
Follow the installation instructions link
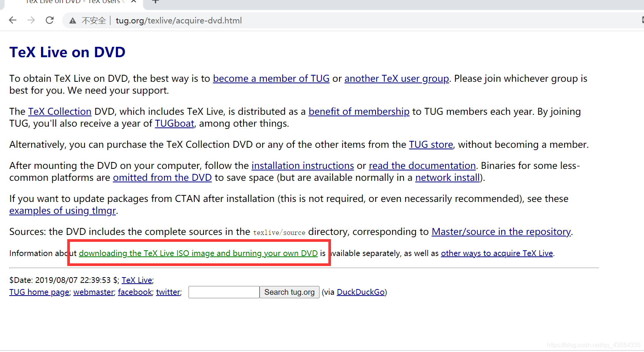[x=303, y=166]
